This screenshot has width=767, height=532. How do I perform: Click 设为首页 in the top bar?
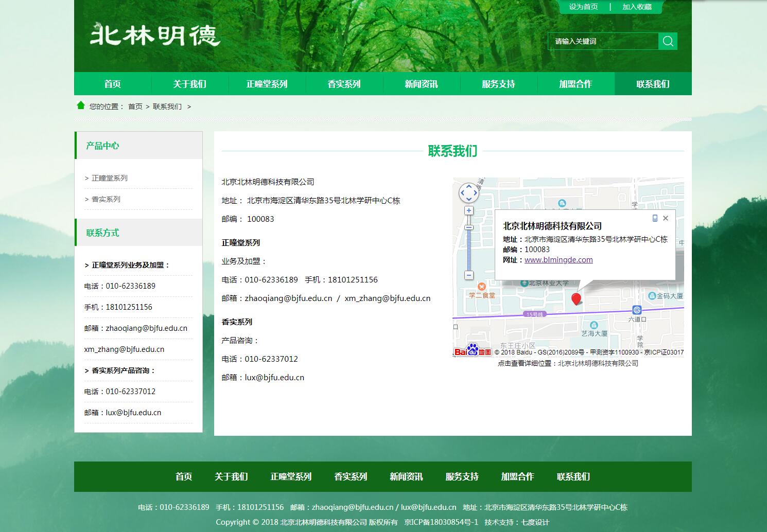pyautogui.click(x=583, y=7)
